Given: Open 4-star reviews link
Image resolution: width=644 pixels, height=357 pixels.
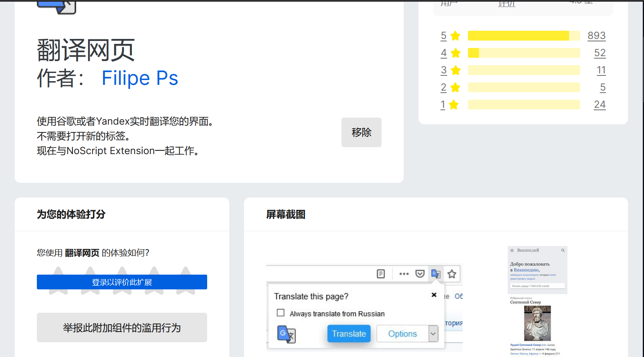Looking at the screenshot, I should 443,53.
